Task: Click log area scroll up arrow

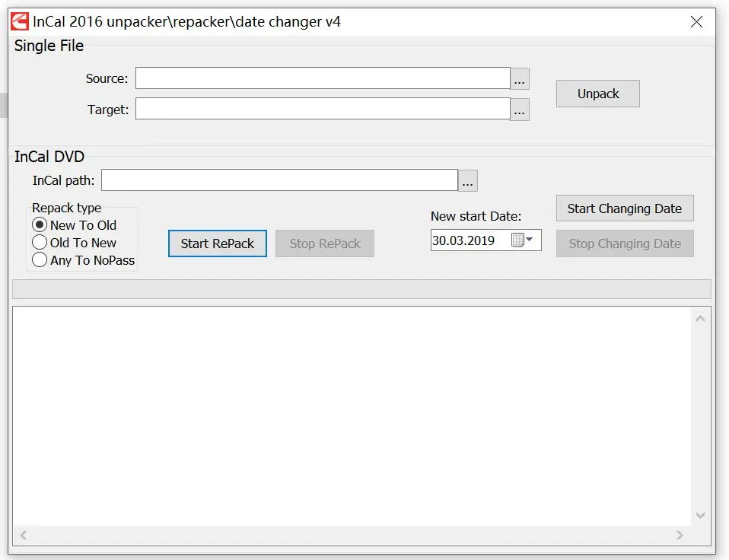Action: tap(700, 318)
